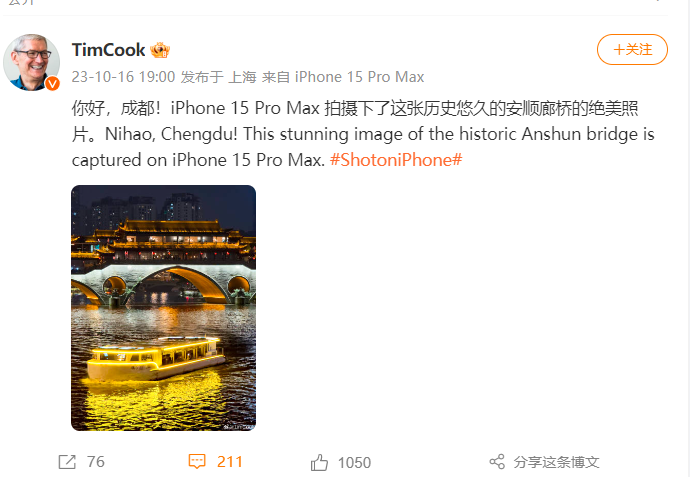Click the 分享这条博文 share text
The image size is (690, 477).
pyautogui.click(x=556, y=462)
